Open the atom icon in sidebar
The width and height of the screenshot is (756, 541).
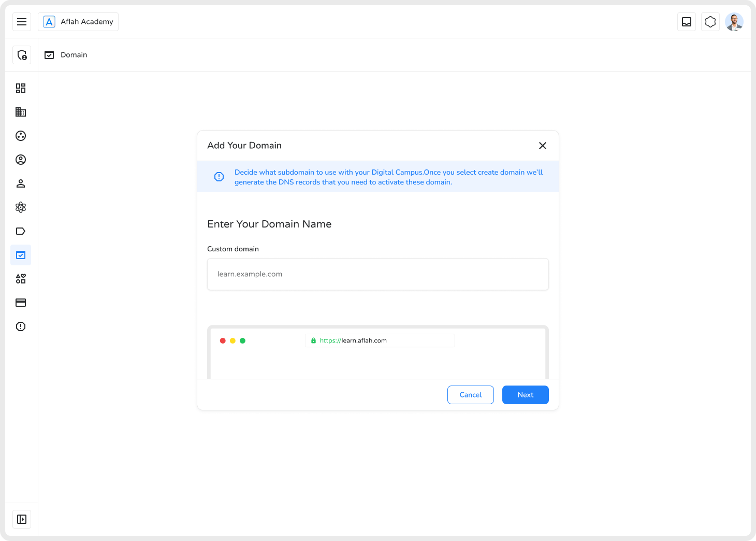tap(21, 207)
